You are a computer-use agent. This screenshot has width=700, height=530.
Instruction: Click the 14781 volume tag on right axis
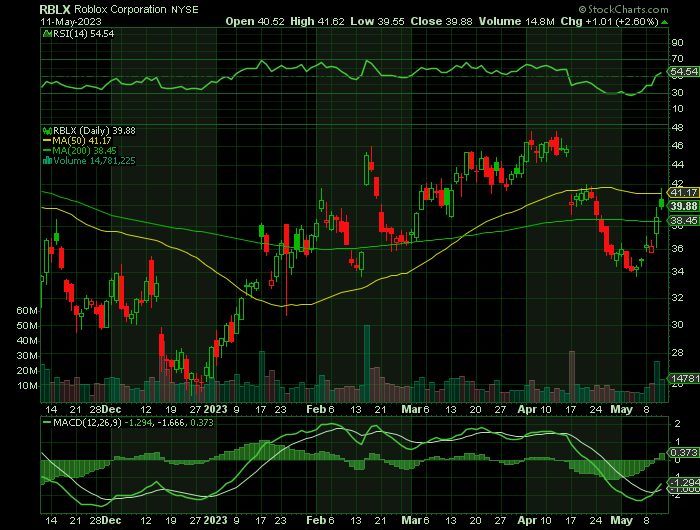pyautogui.click(x=684, y=379)
